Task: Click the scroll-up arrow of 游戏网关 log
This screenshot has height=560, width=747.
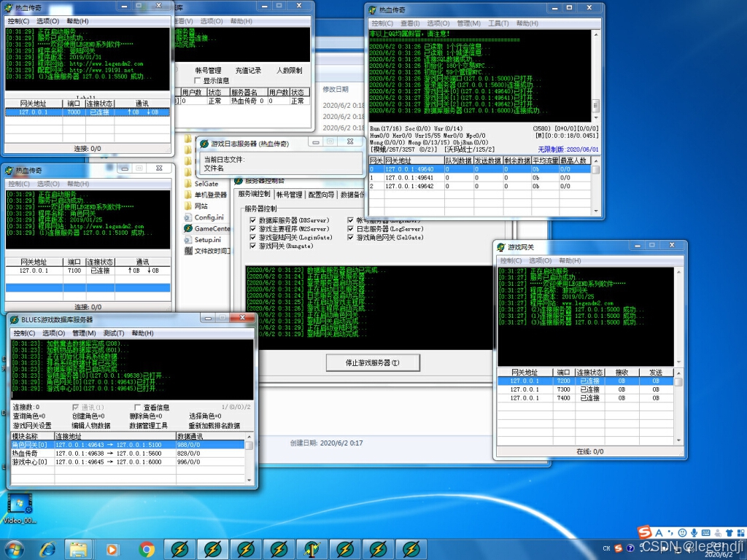Action: click(x=678, y=271)
